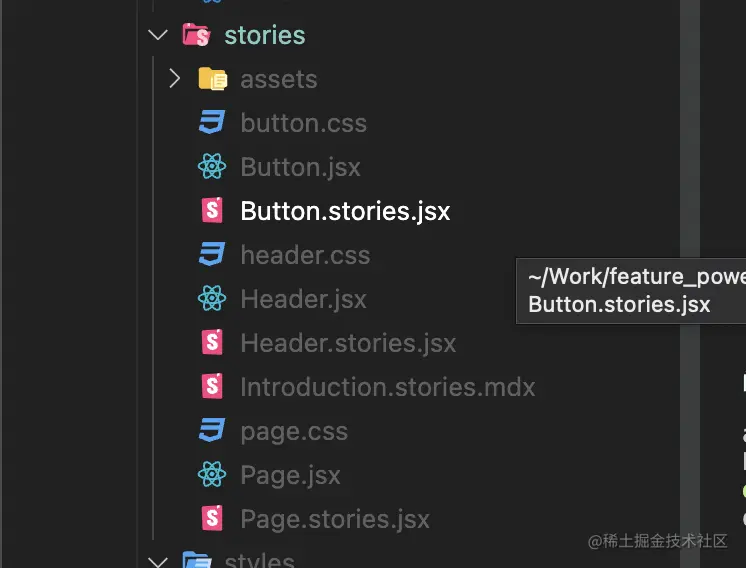Expand the assets folder chevron
Viewport: 746px width, 568px height.
tap(174, 79)
